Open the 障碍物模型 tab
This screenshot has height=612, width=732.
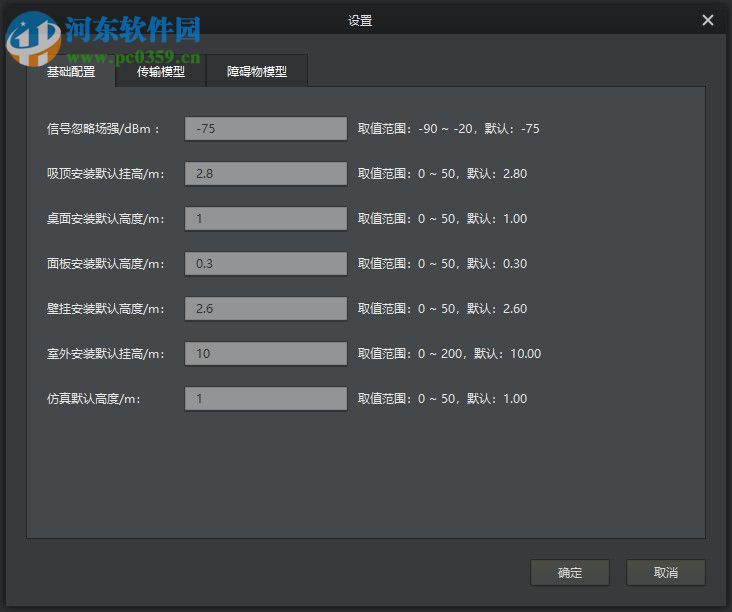(x=257, y=71)
